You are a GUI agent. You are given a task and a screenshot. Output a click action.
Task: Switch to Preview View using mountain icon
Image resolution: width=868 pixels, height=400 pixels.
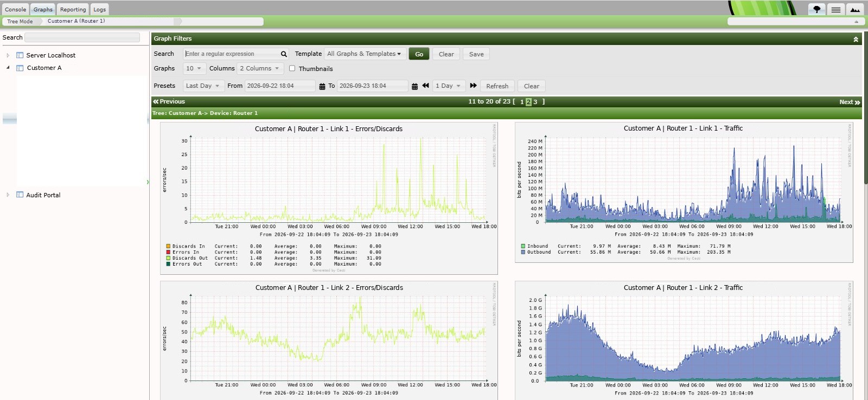(854, 9)
